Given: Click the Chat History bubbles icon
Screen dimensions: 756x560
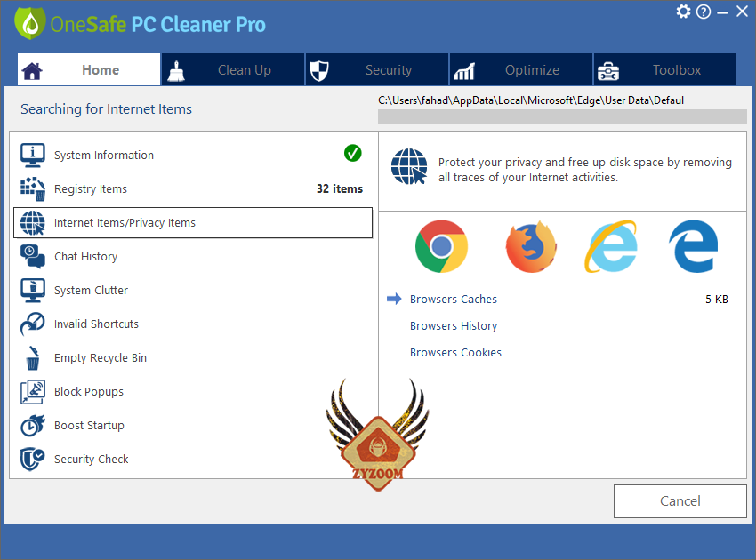Looking at the screenshot, I should point(33,256).
